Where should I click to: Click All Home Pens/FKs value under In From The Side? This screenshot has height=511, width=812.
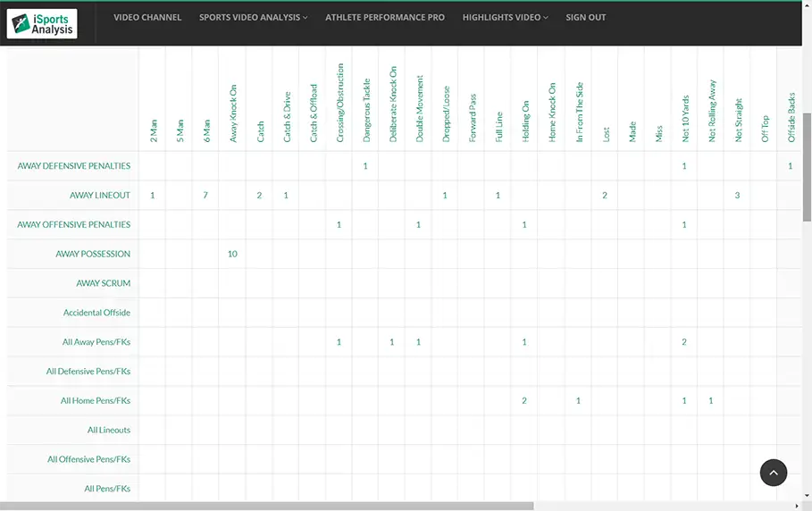pos(578,401)
